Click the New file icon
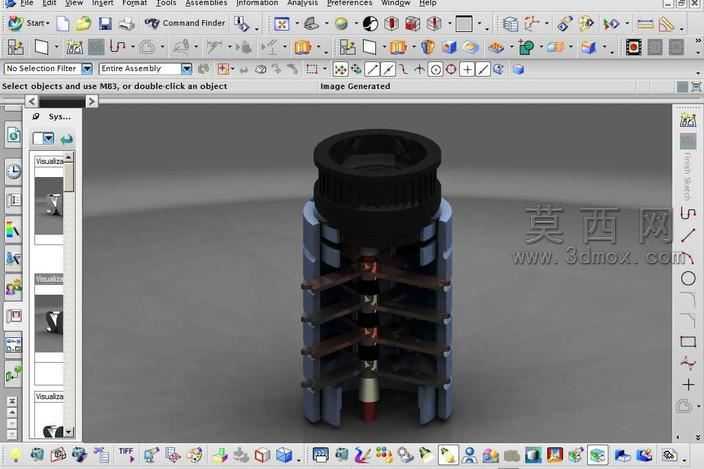 click(x=63, y=23)
